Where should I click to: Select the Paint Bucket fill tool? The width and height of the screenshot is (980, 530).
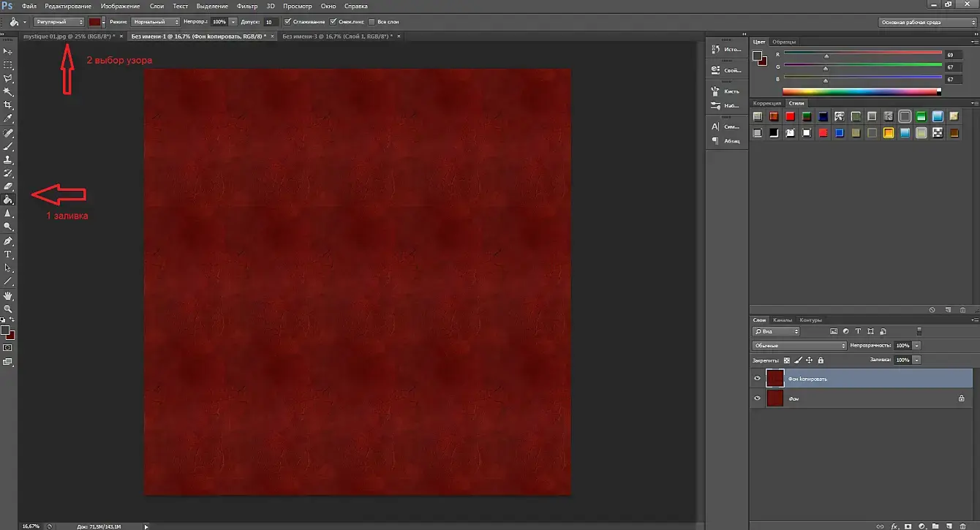click(9, 200)
